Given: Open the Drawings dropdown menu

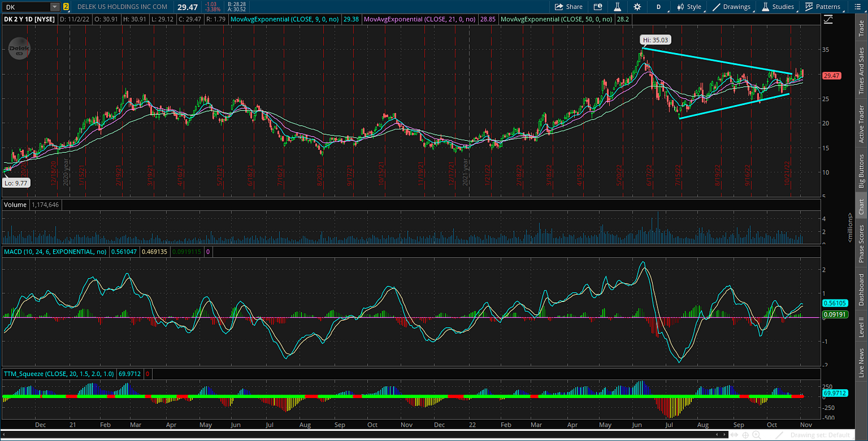Looking at the screenshot, I should [x=734, y=7].
